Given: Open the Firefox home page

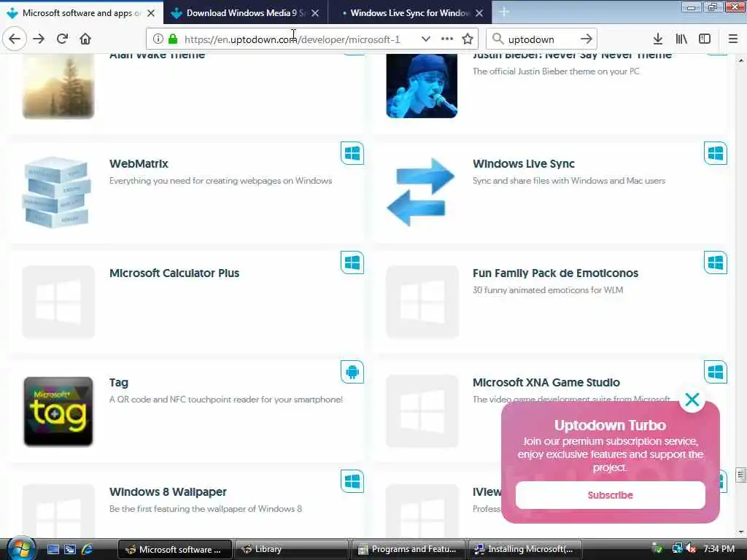Looking at the screenshot, I should [85, 39].
